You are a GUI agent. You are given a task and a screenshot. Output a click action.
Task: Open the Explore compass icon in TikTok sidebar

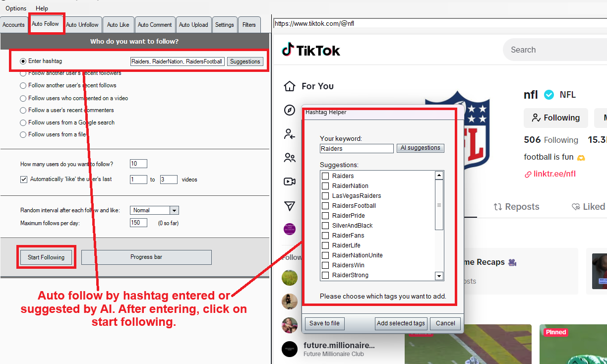290,110
